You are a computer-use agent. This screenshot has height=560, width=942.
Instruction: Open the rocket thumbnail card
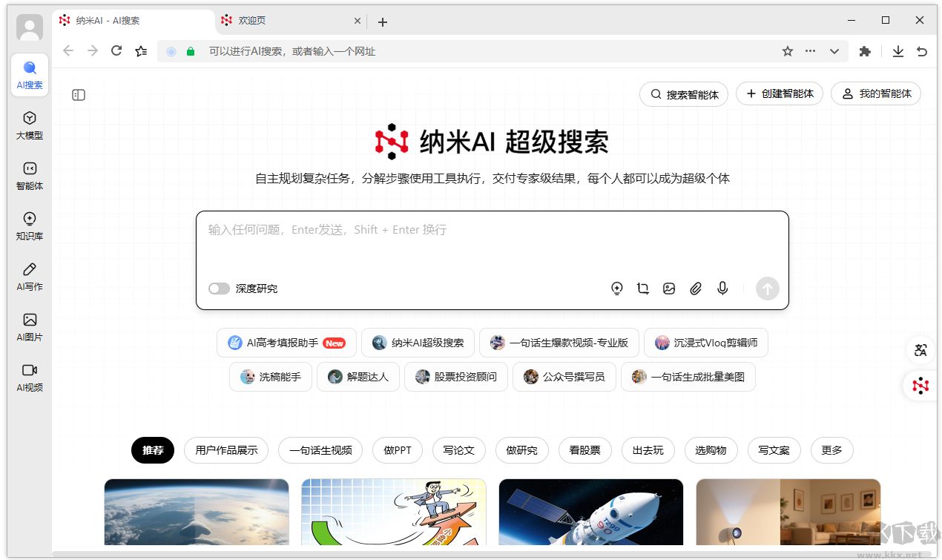(x=590, y=512)
